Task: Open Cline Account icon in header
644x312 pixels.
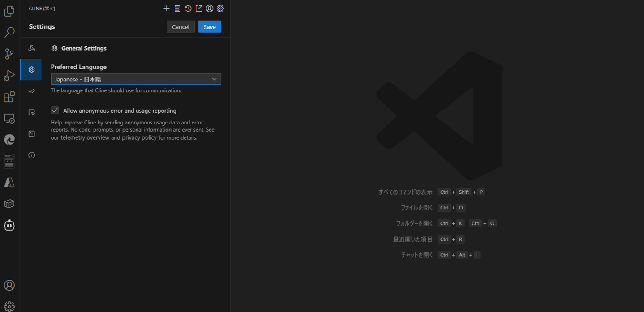Action: tap(210, 9)
